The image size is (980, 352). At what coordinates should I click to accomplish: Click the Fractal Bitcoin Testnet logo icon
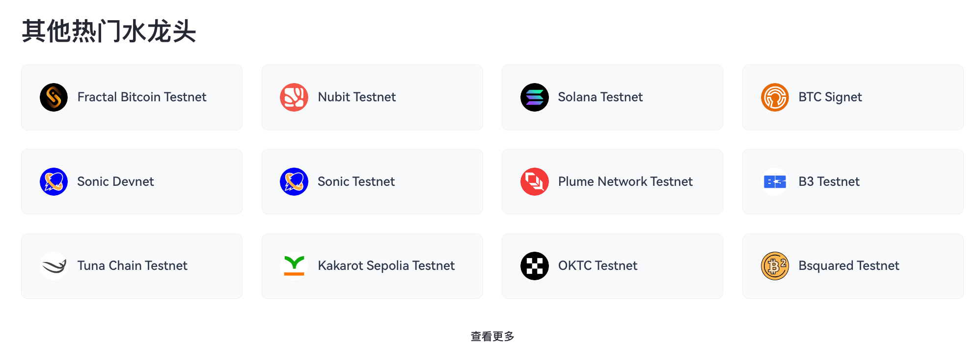tap(54, 97)
